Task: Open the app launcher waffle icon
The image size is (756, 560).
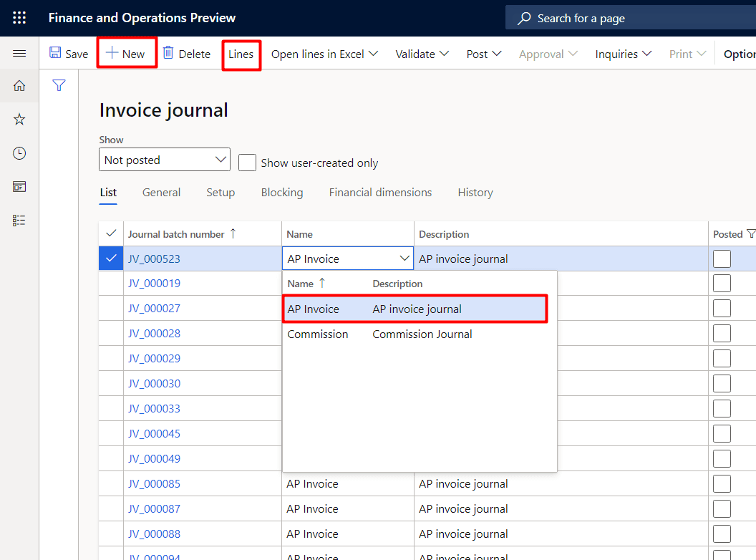Action: tap(19, 18)
